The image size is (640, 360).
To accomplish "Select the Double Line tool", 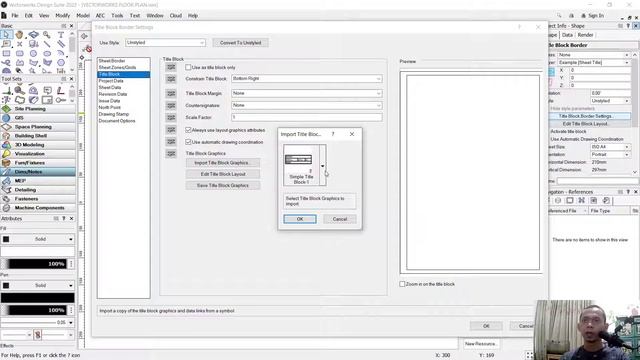I will click(61, 44).
